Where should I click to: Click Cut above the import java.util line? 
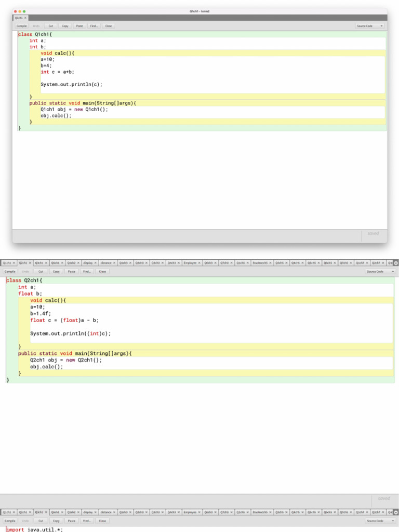click(x=41, y=521)
